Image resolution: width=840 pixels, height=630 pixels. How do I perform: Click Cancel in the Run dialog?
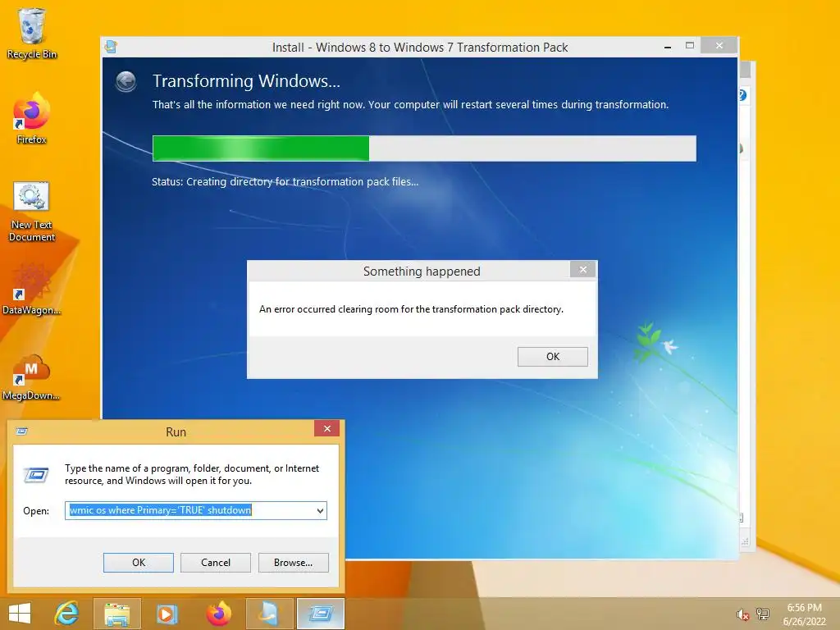tap(216, 563)
